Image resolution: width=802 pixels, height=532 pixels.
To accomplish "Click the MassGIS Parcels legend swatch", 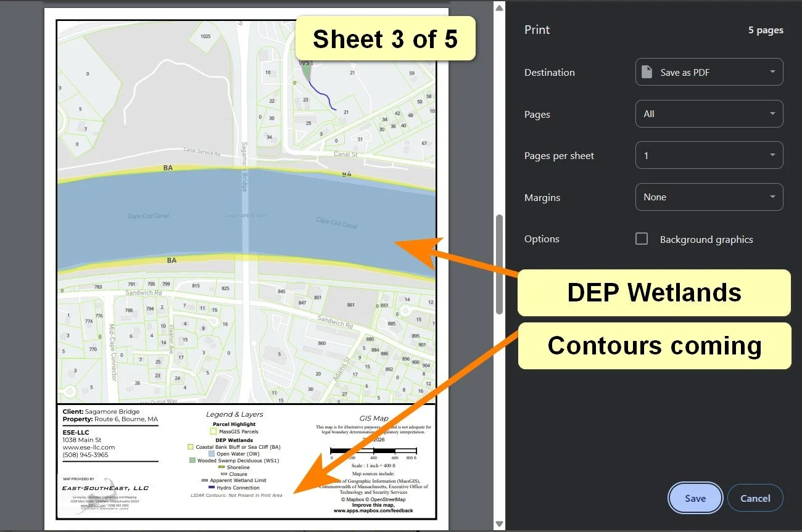I will tap(213, 432).
